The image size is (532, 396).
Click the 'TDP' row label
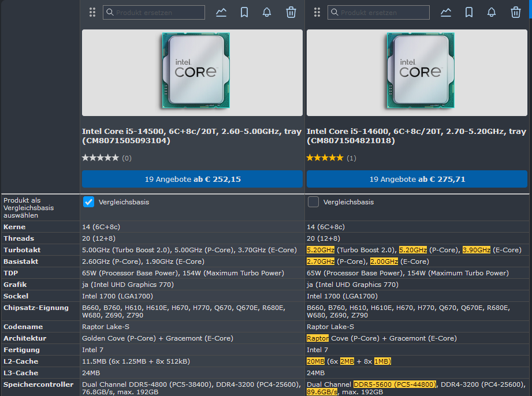click(10, 273)
